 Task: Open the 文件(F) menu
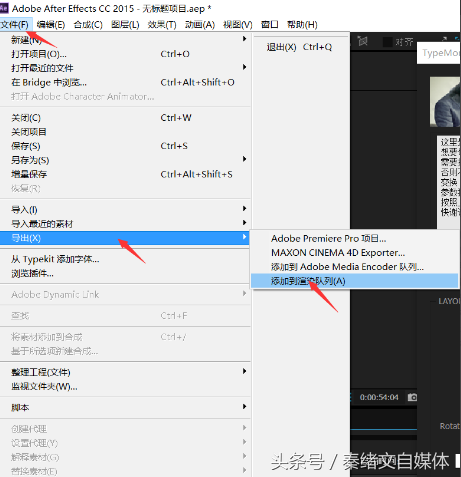click(15, 24)
